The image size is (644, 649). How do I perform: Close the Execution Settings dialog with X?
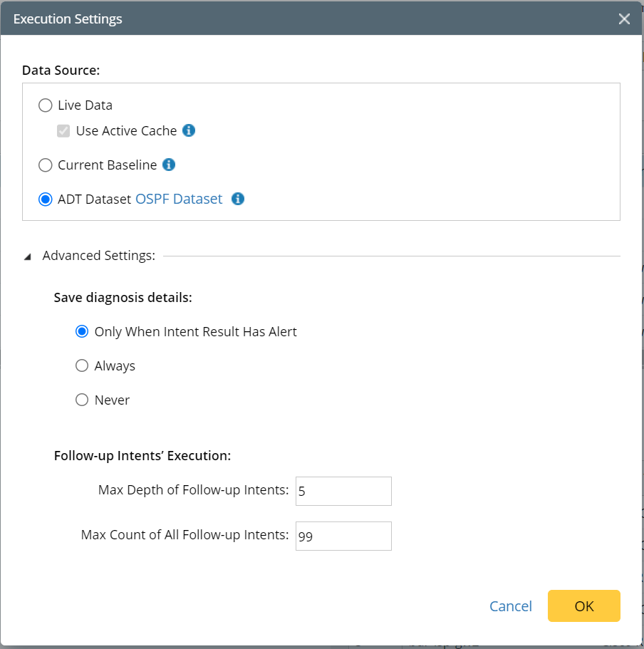pyautogui.click(x=624, y=19)
